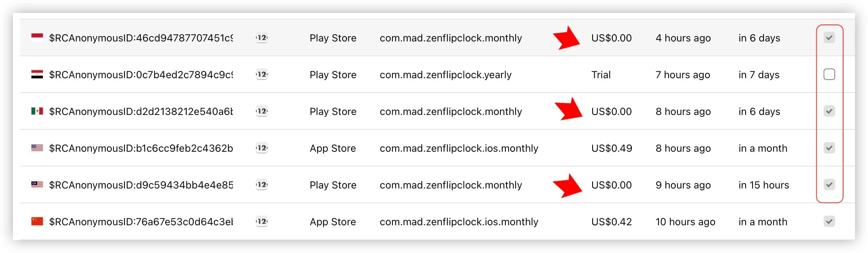868x253 pixels.
Task: Click the 12 badge icon in the Egypt row
Action: 262,75
